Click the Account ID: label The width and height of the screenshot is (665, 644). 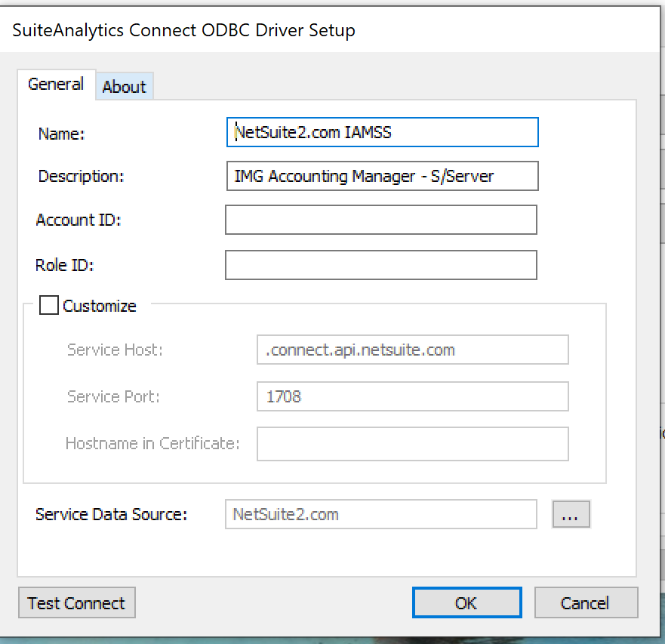coord(79,220)
